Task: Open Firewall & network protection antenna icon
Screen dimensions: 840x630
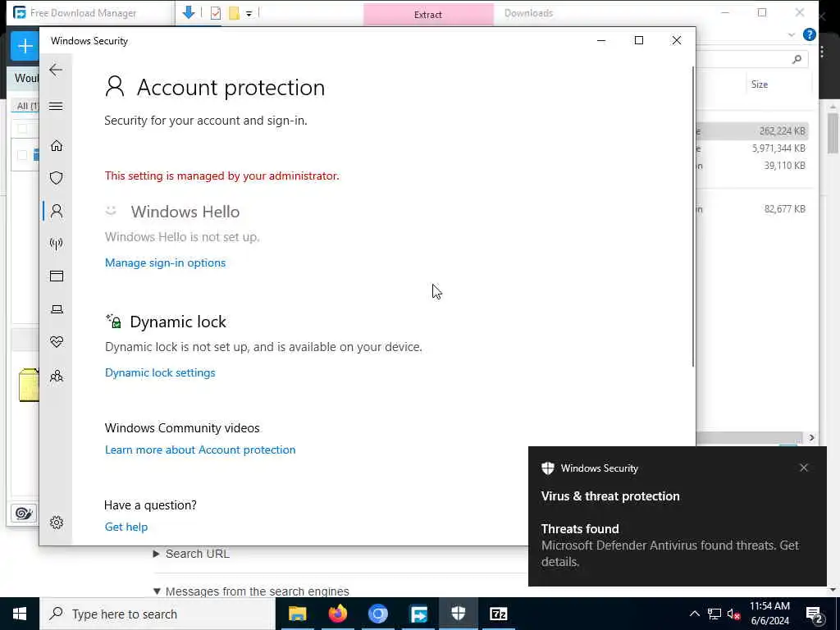Action: click(57, 244)
